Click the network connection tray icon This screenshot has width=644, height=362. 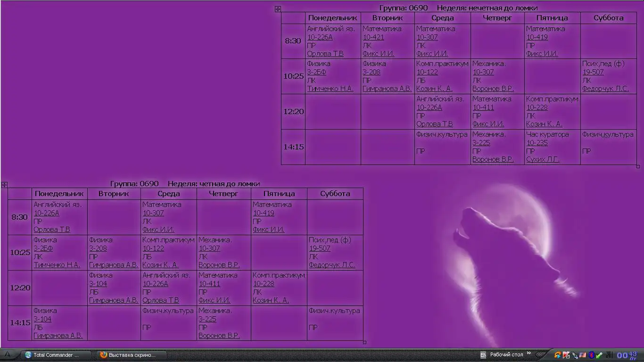click(575, 355)
